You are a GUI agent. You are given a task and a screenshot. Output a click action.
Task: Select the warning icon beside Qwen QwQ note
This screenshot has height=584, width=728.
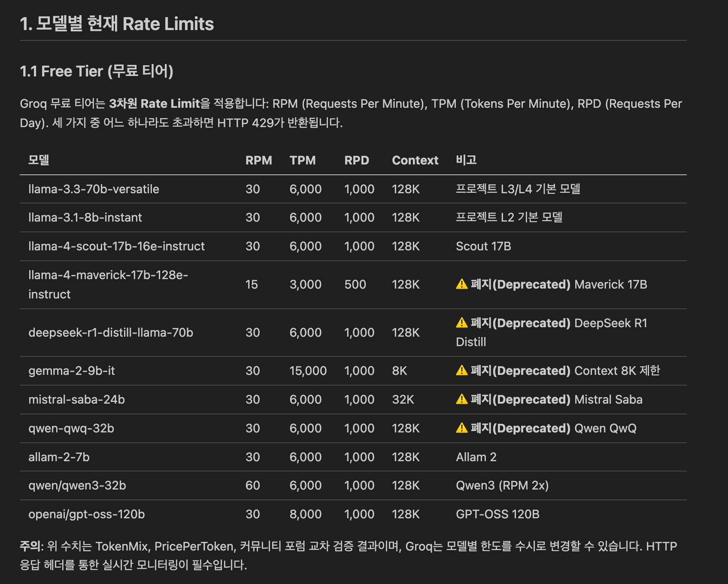(x=462, y=428)
